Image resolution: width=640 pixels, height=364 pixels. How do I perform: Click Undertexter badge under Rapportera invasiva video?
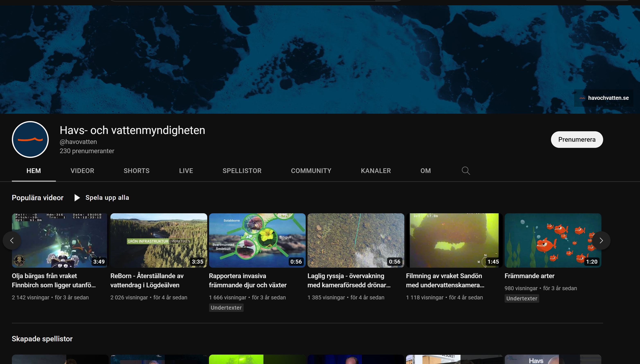[x=226, y=308]
